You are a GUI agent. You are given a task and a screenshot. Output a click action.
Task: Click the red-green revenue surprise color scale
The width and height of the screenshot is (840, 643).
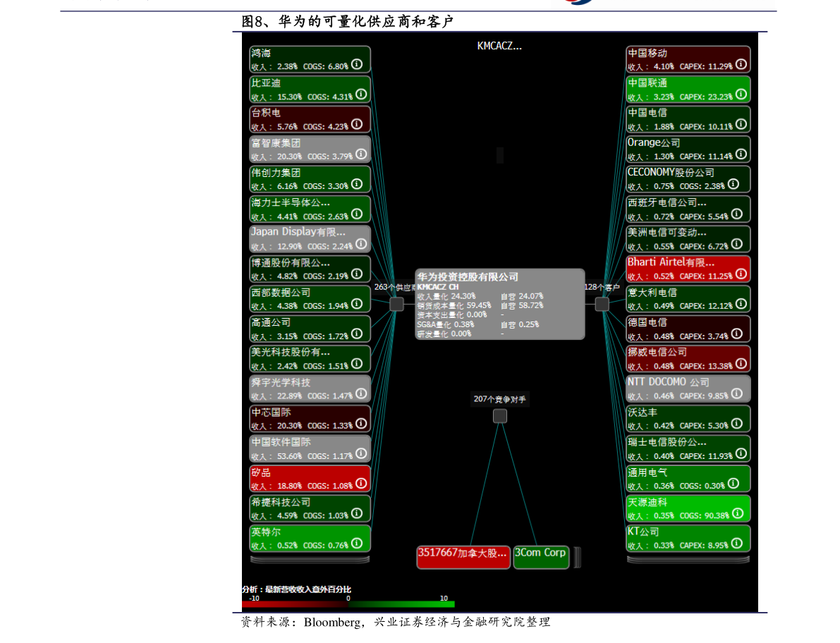pos(348,604)
